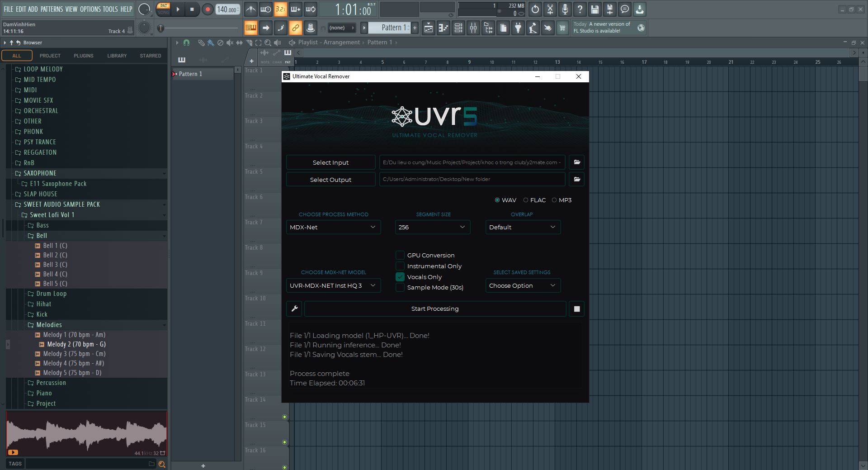The width and height of the screenshot is (868, 470).
Task: Open the process method MDX-Net dropdown
Action: click(x=333, y=227)
